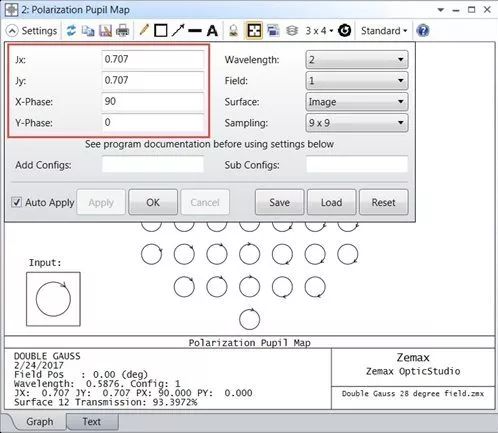
Task: Collapse the Settings panel with chevron
Action: 12,31
